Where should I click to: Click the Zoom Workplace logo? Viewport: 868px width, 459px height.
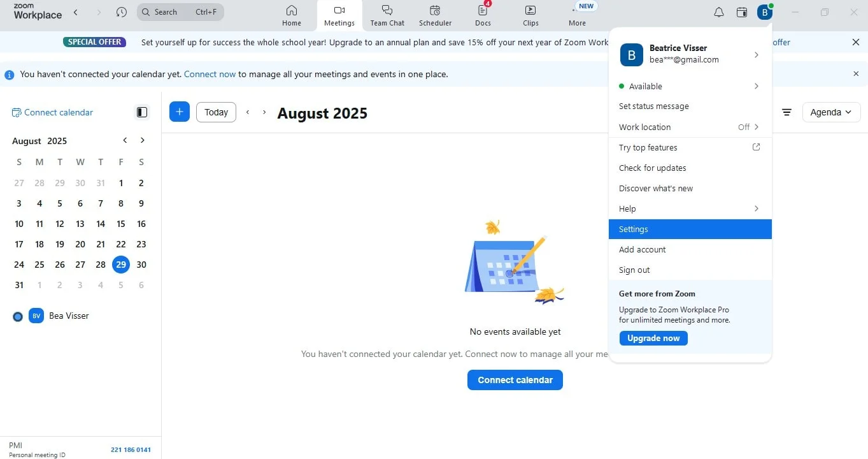(x=38, y=11)
